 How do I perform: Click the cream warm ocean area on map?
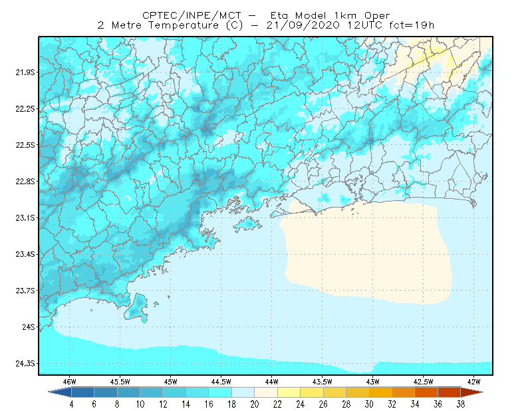point(366,251)
